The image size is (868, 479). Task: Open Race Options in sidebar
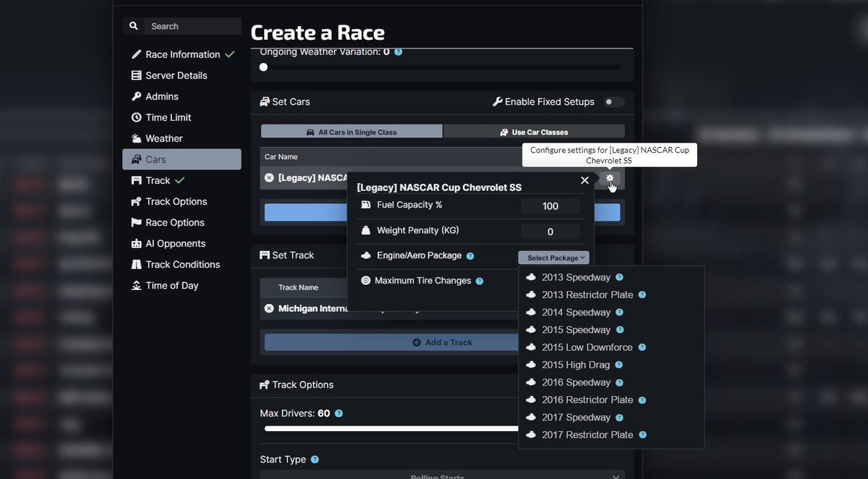[x=182, y=222]
